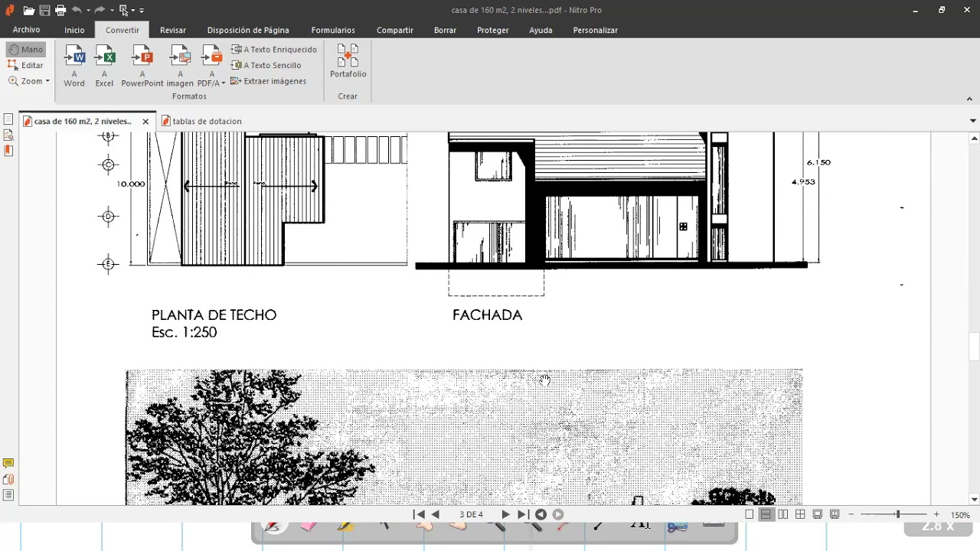Open the bookmarks panel sidebar icon
Screen dimensions: 980x551
pyautogui.click(x=8, y=151)
